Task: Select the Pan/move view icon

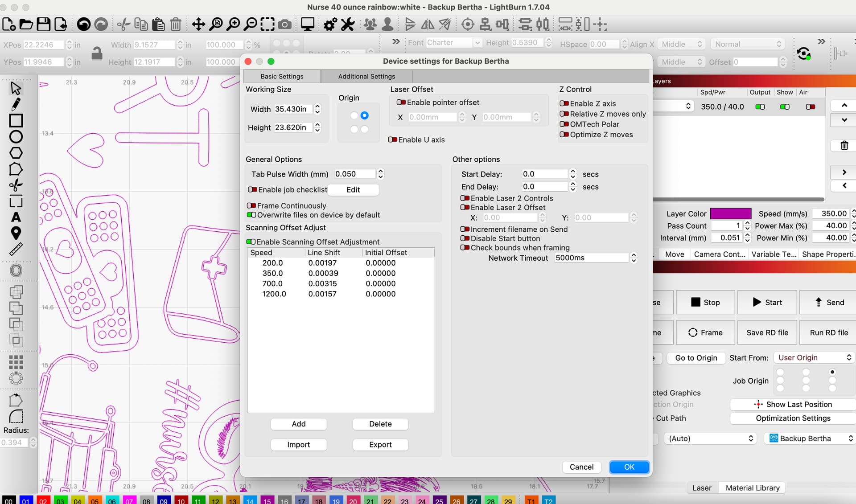Action: click(198, 24)
